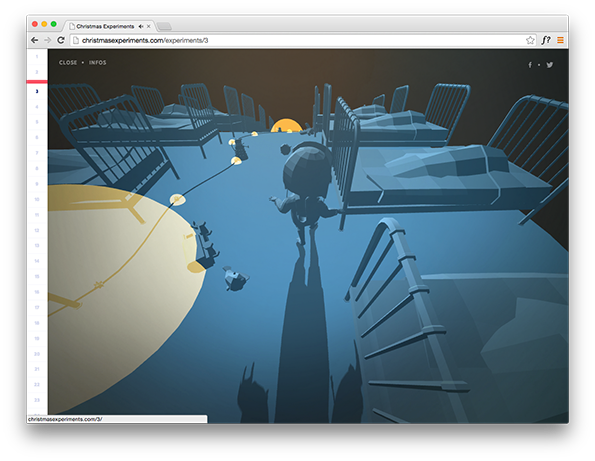Open the f? font extension

point(546,40)
